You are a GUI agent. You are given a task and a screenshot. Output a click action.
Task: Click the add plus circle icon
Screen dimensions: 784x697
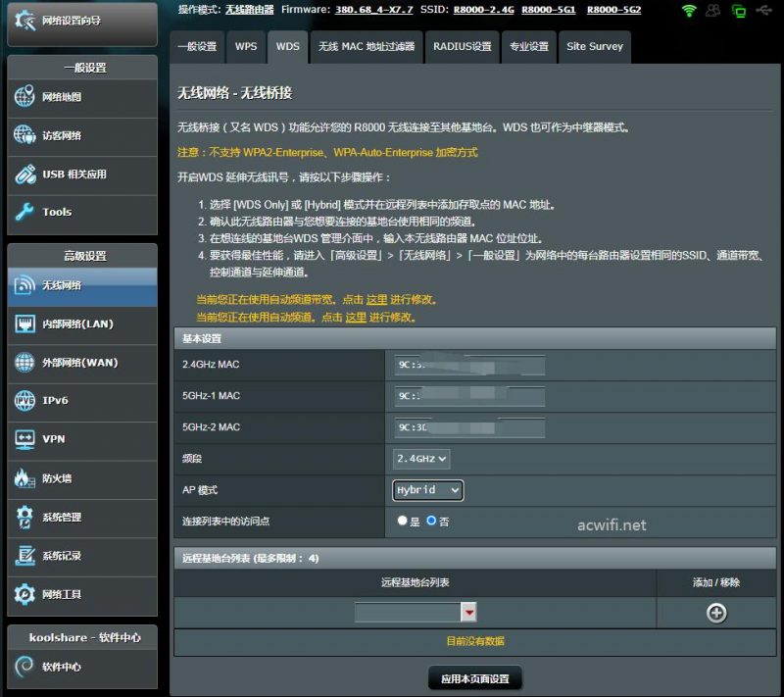click(716, 613)
